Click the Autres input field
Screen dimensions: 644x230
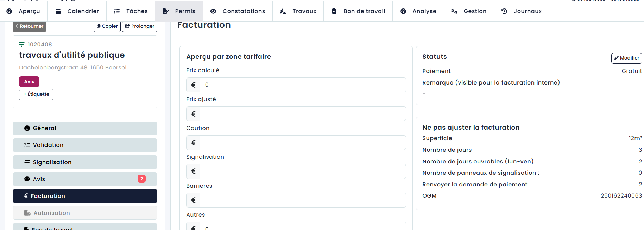[303, 226]
